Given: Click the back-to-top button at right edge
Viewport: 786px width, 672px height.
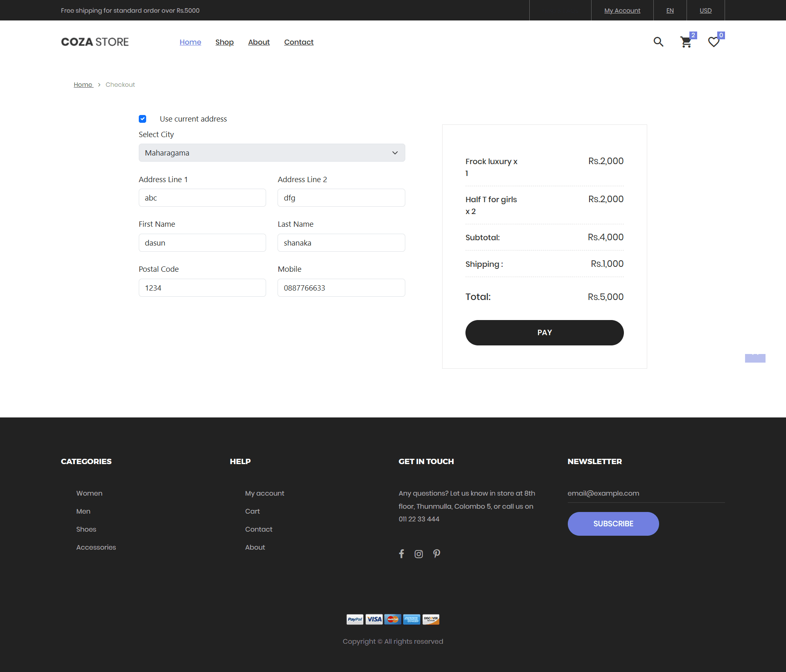Looking at the screenshot, I should [755, 358].
